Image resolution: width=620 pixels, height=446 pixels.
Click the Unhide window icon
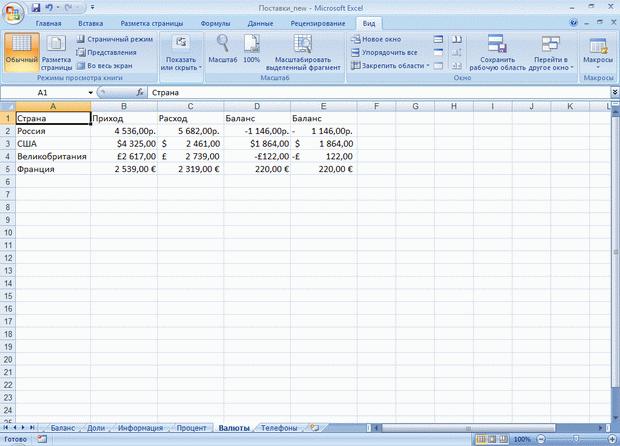pyautogui.click(x=438, y=66)
